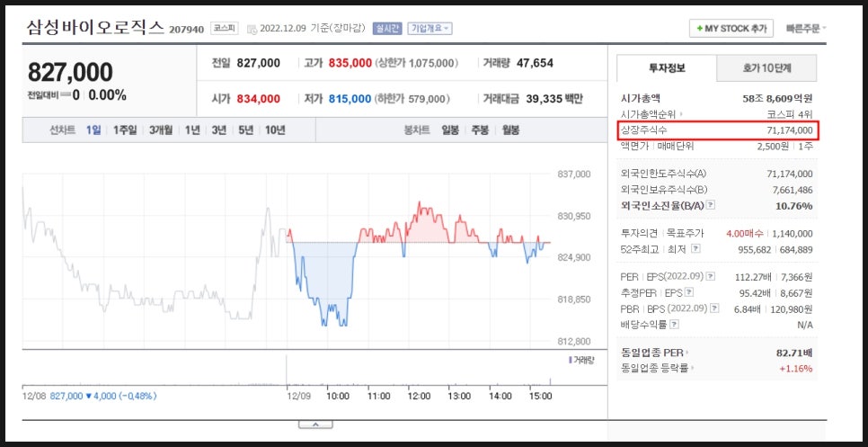Click the 0.00% change value
Screen dimensions: 868x447
108,95
